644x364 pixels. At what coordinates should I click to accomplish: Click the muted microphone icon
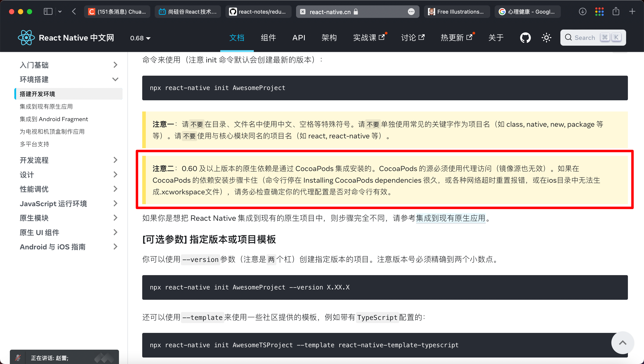click(18, 358)
